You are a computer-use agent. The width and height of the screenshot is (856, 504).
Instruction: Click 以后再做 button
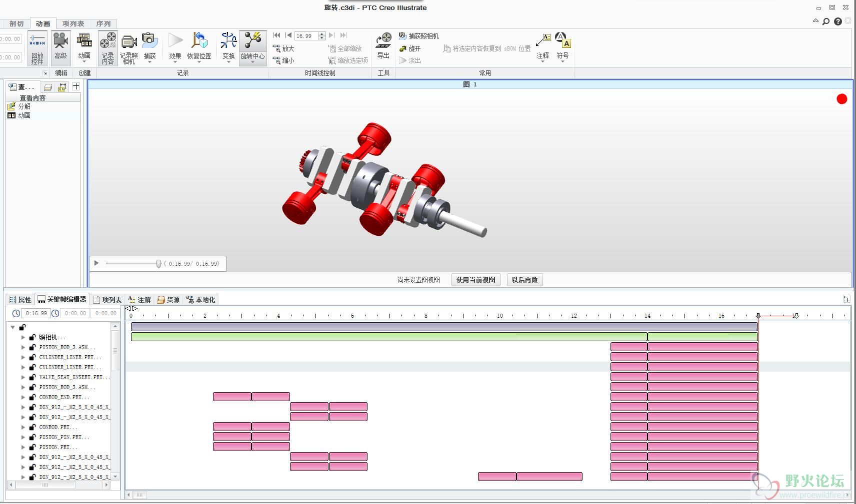(525, 280)
